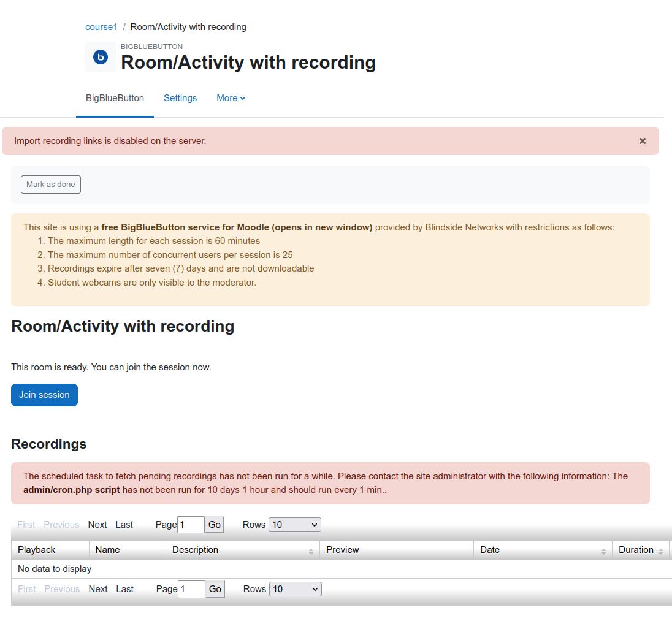The height and width of the screenshot is (643, 672).
Task: Click the Preview column header
Action: tap(397, 550)
